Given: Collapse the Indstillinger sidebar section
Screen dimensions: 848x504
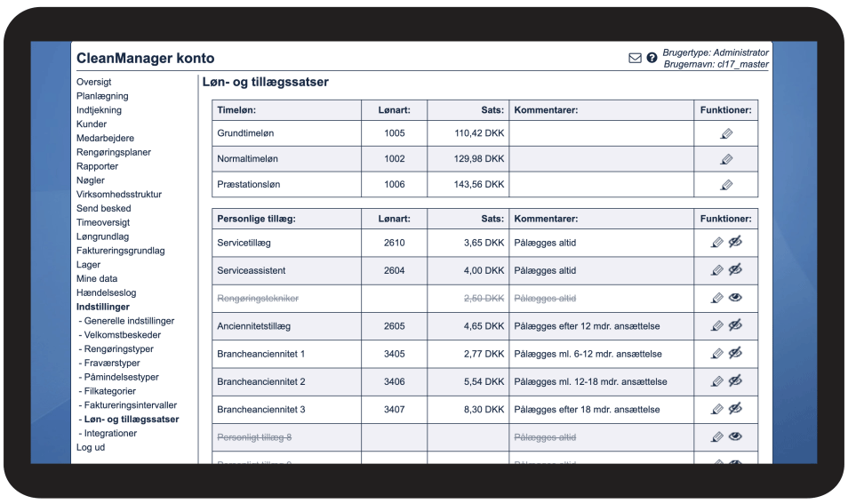Looking at the screenshot, I should [102, 307].
